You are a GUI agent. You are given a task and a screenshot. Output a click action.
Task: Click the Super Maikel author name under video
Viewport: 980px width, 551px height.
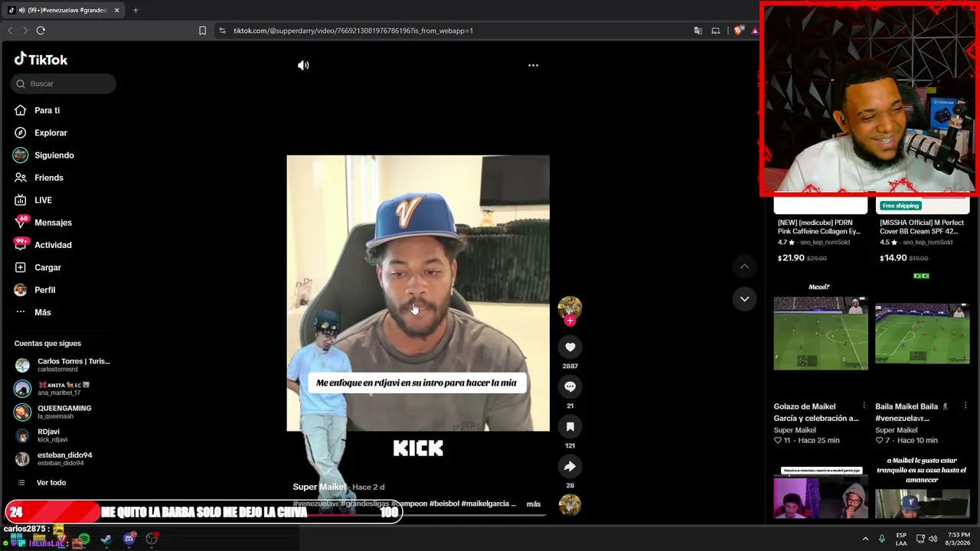click(318, 487)
